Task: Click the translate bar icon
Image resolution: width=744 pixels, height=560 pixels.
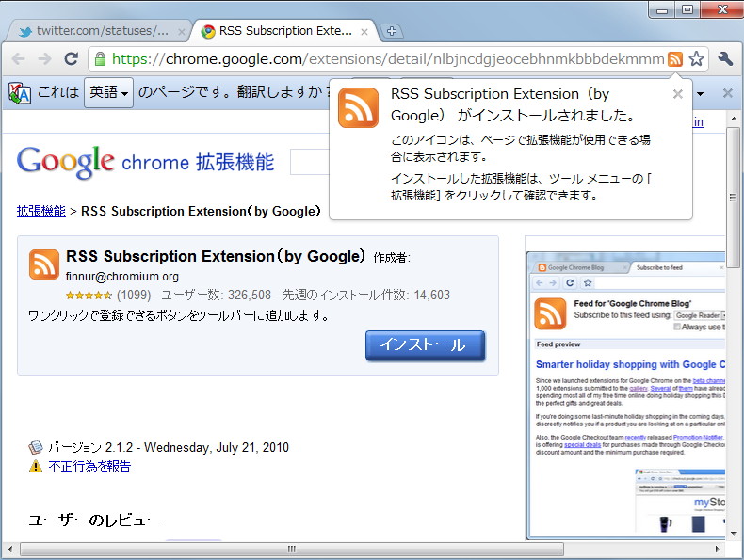Action: pos(20,92)
